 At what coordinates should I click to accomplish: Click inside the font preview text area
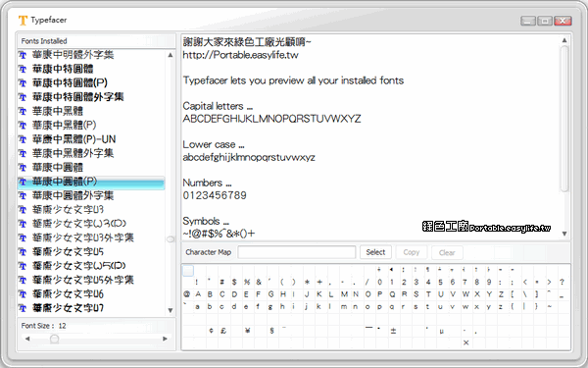[370, 137]
